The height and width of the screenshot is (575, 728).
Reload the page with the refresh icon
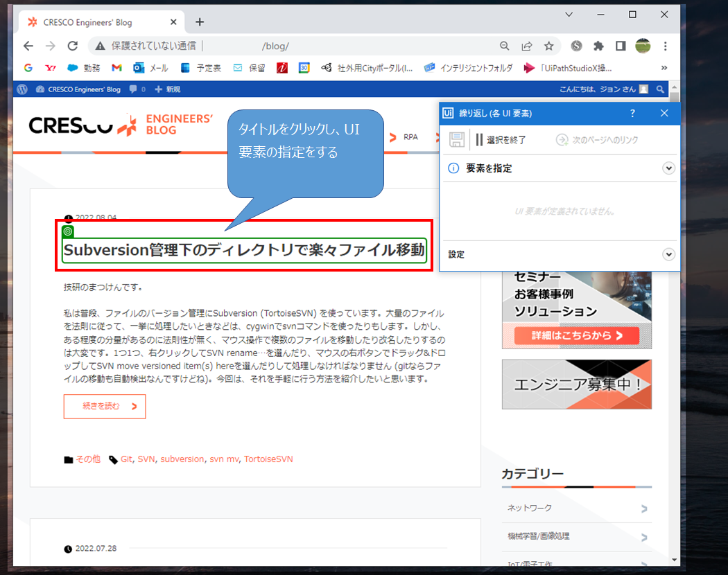click(72, 46)
